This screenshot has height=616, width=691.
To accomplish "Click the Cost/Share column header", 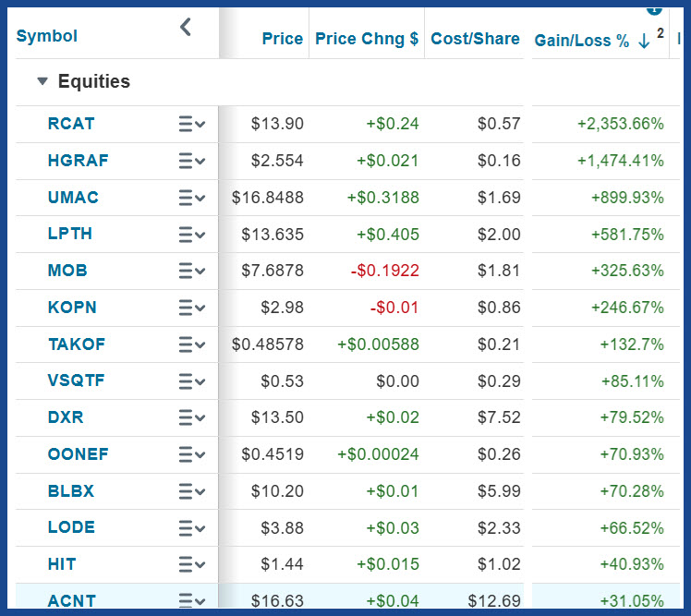I will pyautogui.click(x=475, y=39).
